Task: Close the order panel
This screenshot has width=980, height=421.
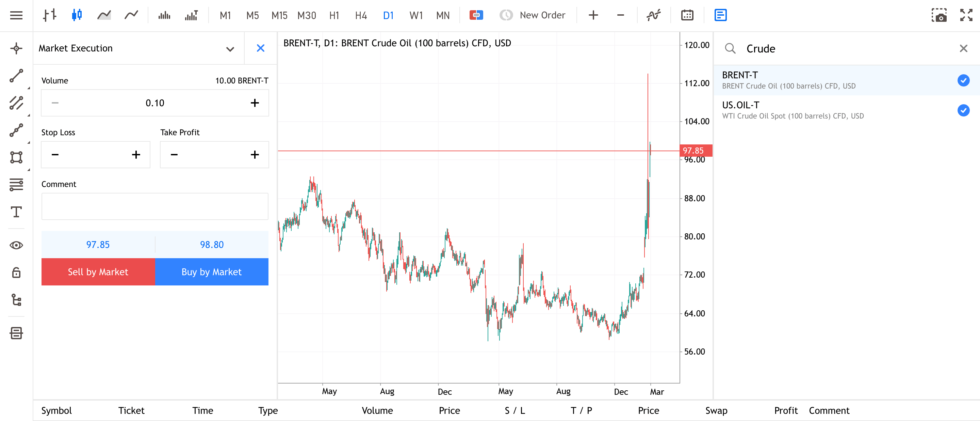Action: pyautogui.click(x=261, y=48)
